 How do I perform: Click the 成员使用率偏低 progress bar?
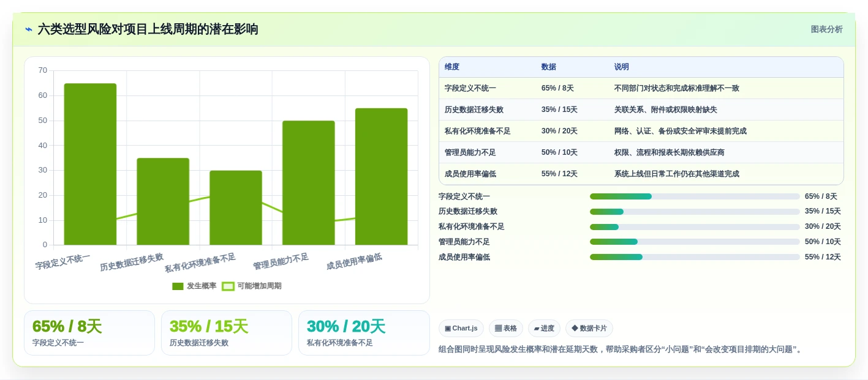click(695, 257)
